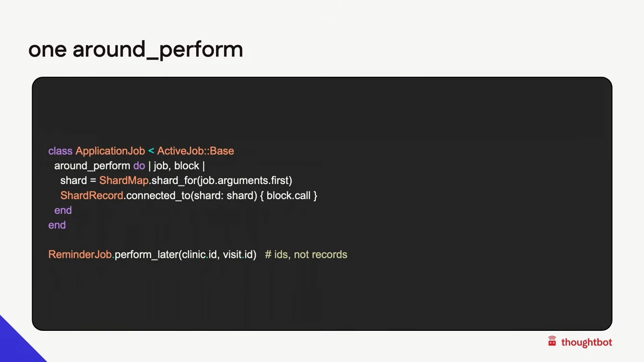Click the '| job, block |' block parameters
Screen dimensions: 644x362
click(177, 166)
